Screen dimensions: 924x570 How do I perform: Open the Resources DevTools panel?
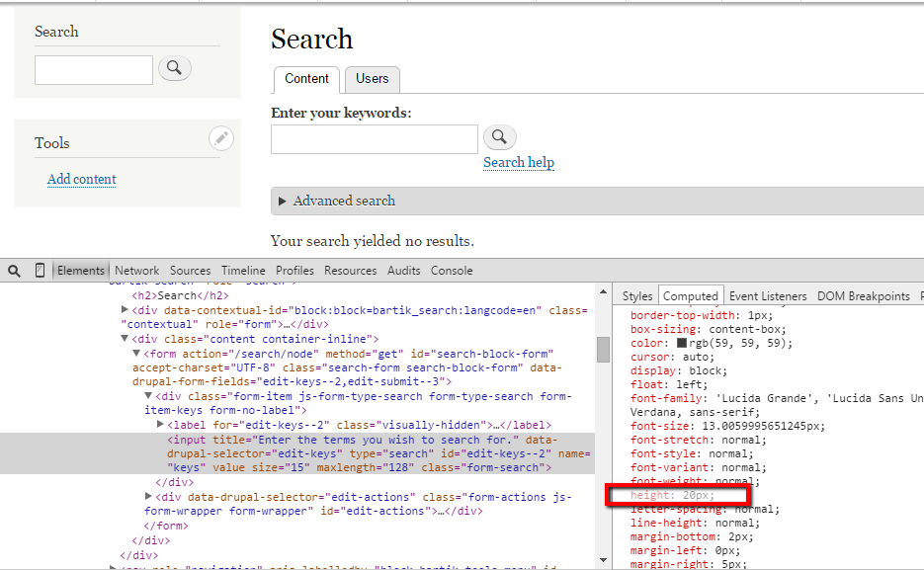click(350, 271)
